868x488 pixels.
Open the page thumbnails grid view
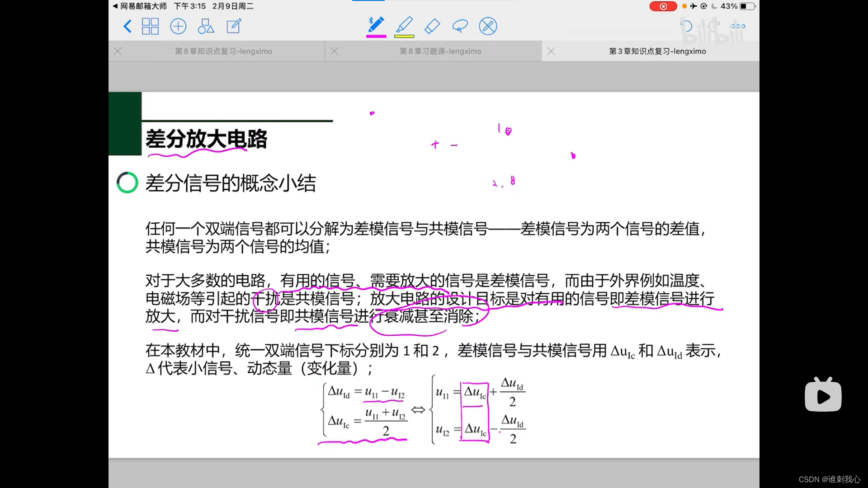pos(150,26)
